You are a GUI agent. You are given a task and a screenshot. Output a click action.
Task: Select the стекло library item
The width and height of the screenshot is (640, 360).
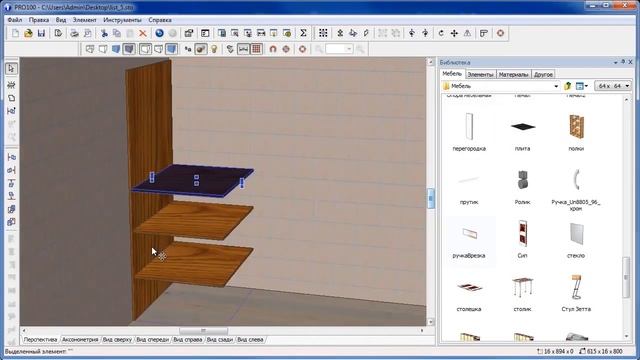576,240
